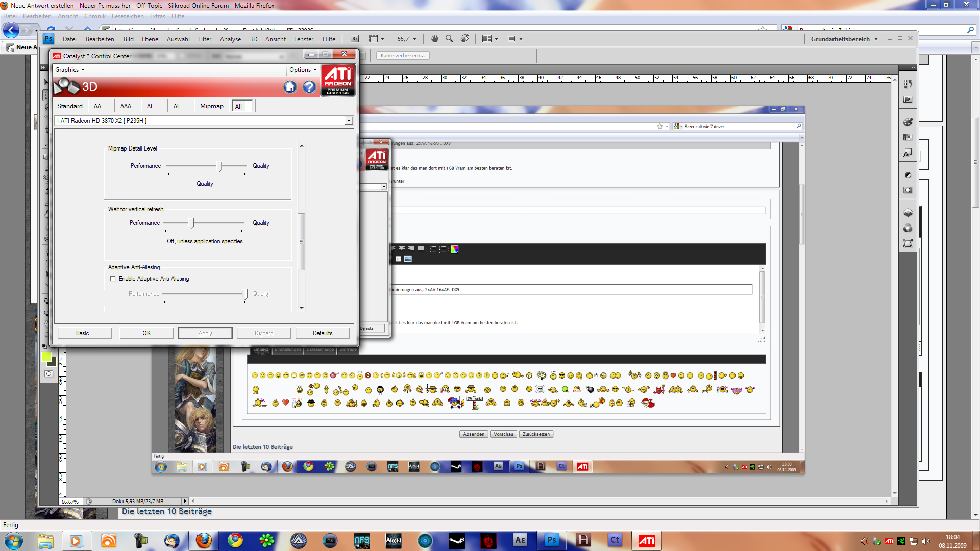Open the 66,7 zoom level dropdown

coord(414,39)
